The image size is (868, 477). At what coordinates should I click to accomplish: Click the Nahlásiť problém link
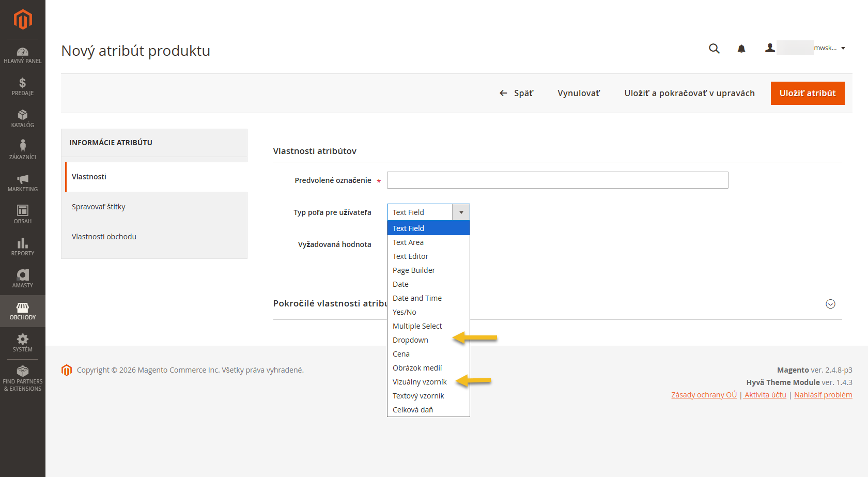(823, 395)
